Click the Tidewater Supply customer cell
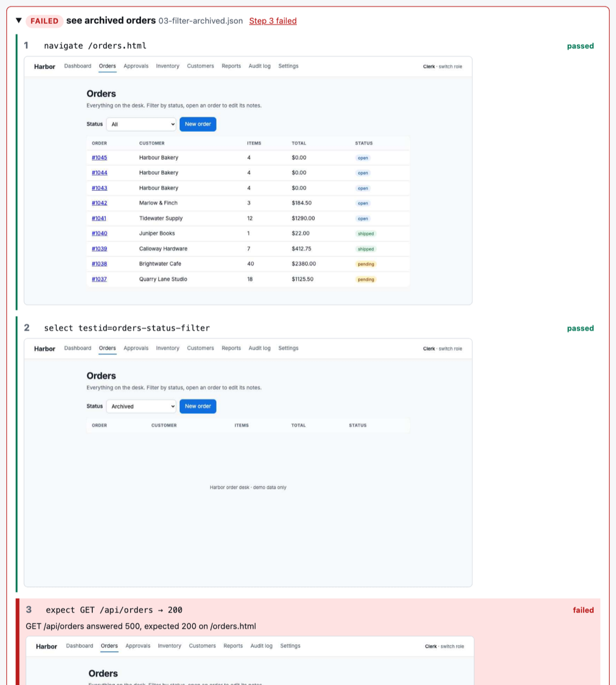Viewport: 616px width, 685px height. [161, 218]
